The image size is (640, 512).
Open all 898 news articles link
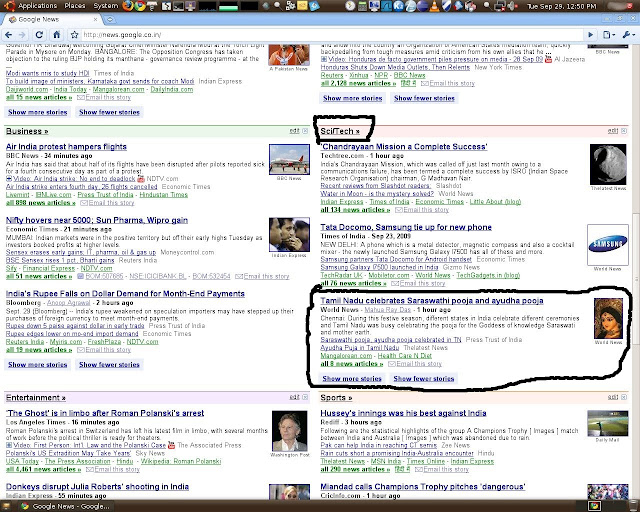point(40,203)
